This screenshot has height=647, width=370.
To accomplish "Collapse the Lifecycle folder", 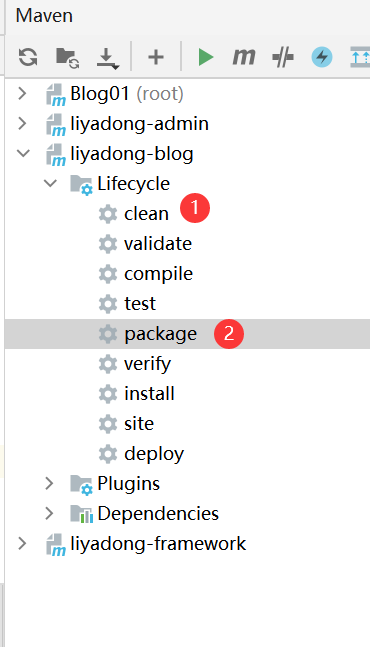I will click(50, 184).
